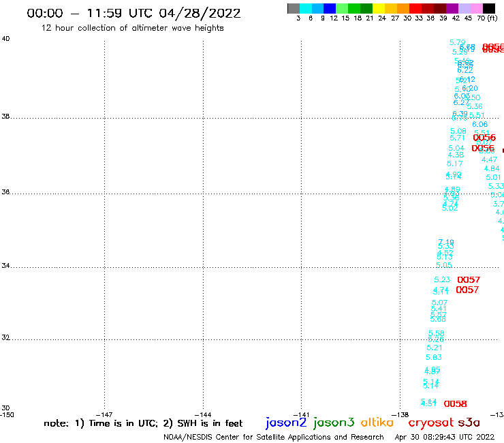Click the cryosat satellite label
This screenshot has width=504, height=443.
(431, 423)
